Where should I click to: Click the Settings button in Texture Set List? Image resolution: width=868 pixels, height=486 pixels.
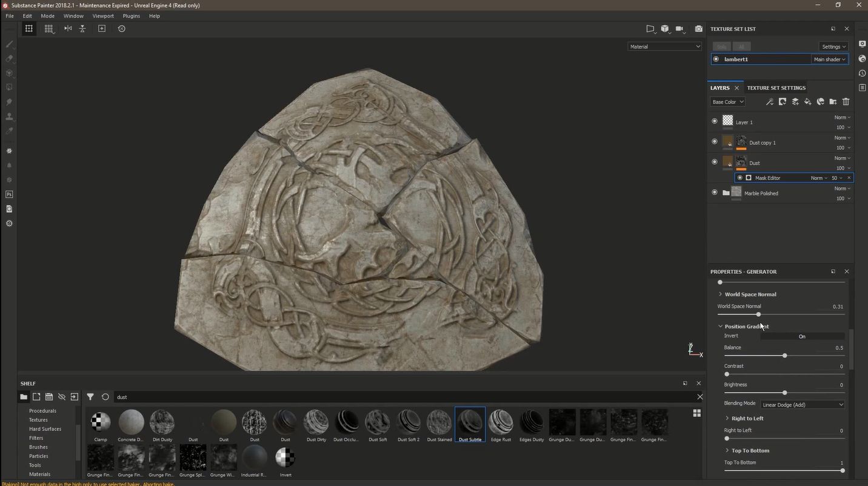[833, 47]
